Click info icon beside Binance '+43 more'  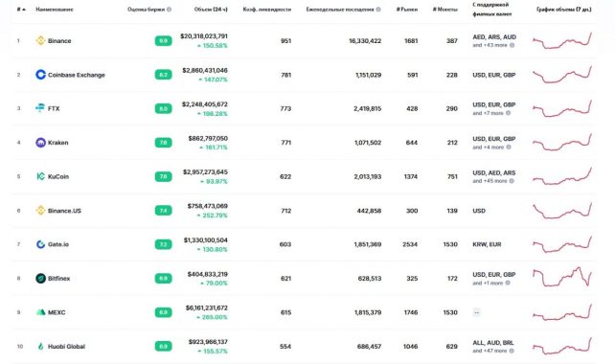(x=512, y=45)
